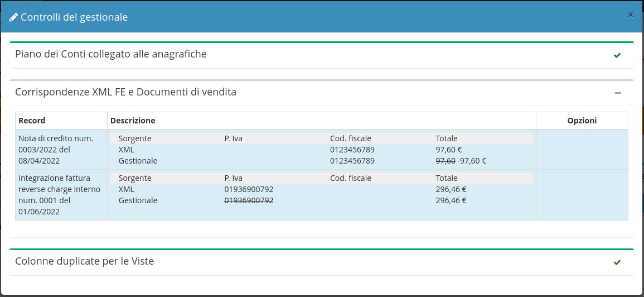The image size is (644, 297).
Task: Click the struck-through Gestionale P. Iva number
Action: tap(249, 200)
